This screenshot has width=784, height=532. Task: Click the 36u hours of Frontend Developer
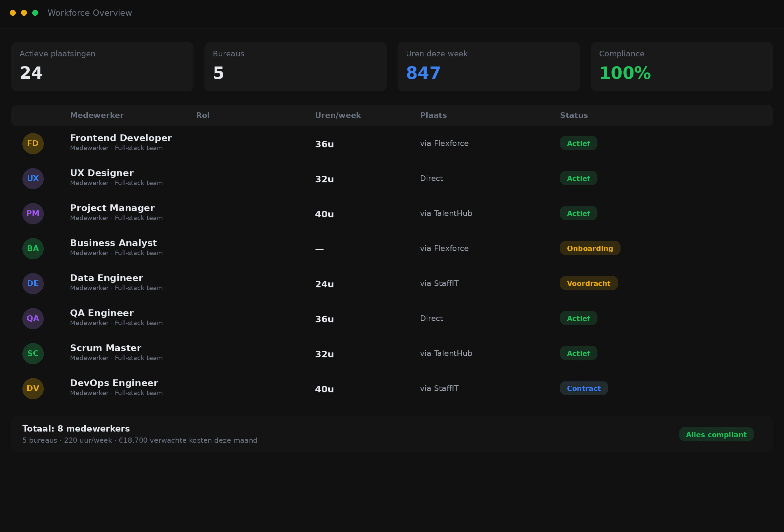(324, 144)
